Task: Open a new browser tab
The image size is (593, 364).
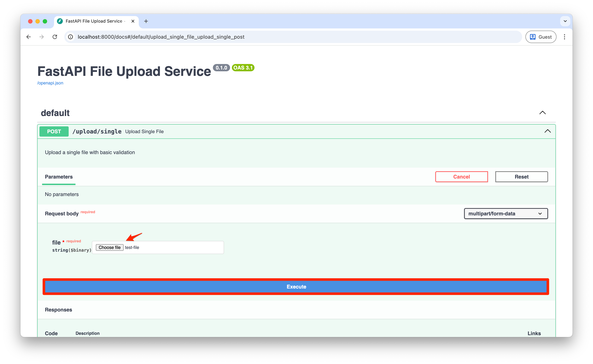Action: tap(146, 21)
